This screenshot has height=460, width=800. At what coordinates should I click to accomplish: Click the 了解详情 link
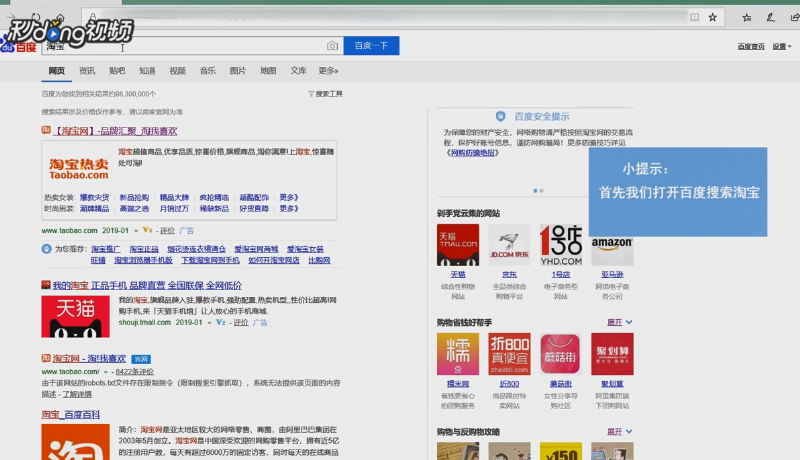point(77,394)
